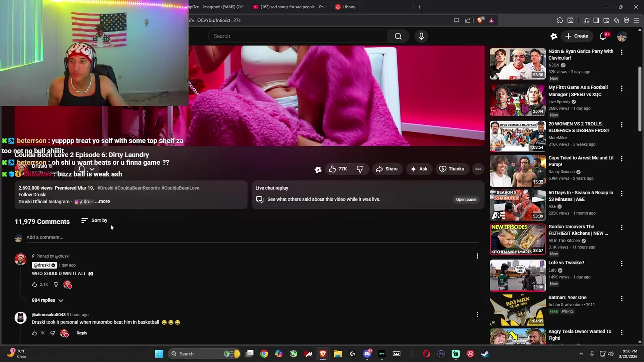Click Windows Start button
Screen dimensions: 644x362
click(159, 354)
